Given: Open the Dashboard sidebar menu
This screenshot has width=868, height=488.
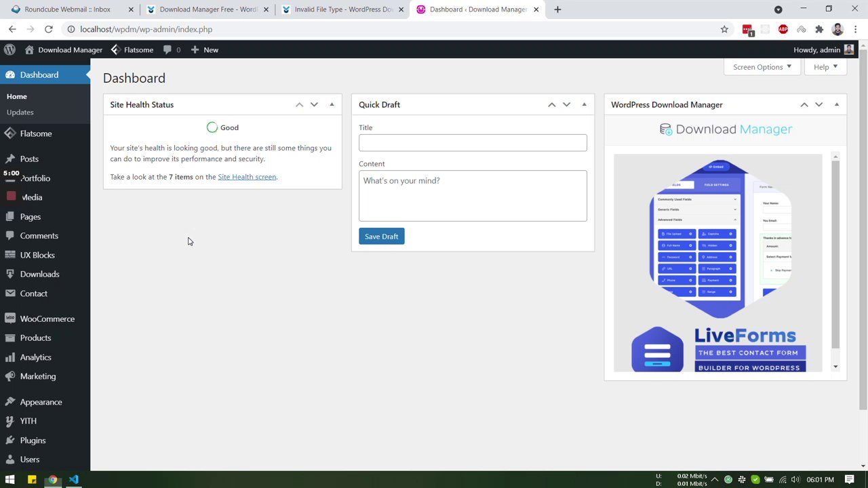Looking at the screenshot, I should [45, 75].
